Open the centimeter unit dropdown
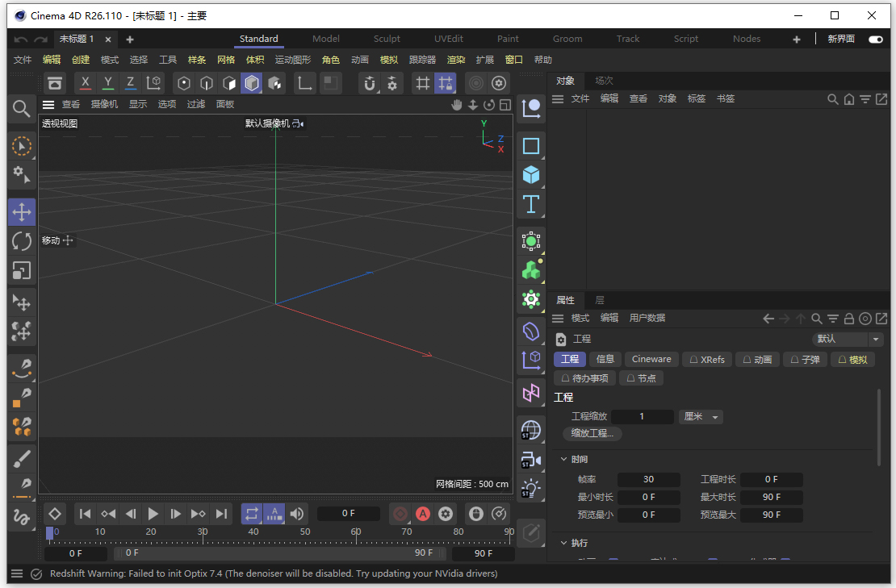Screen dimensions: 896x588 point(701,417)
